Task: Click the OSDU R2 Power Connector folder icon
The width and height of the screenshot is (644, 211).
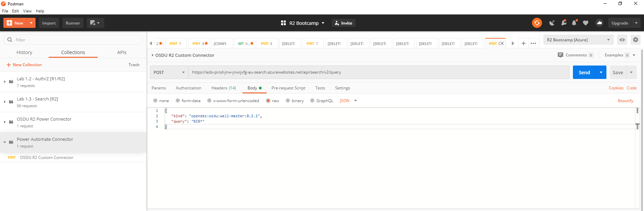Action: 11,122
